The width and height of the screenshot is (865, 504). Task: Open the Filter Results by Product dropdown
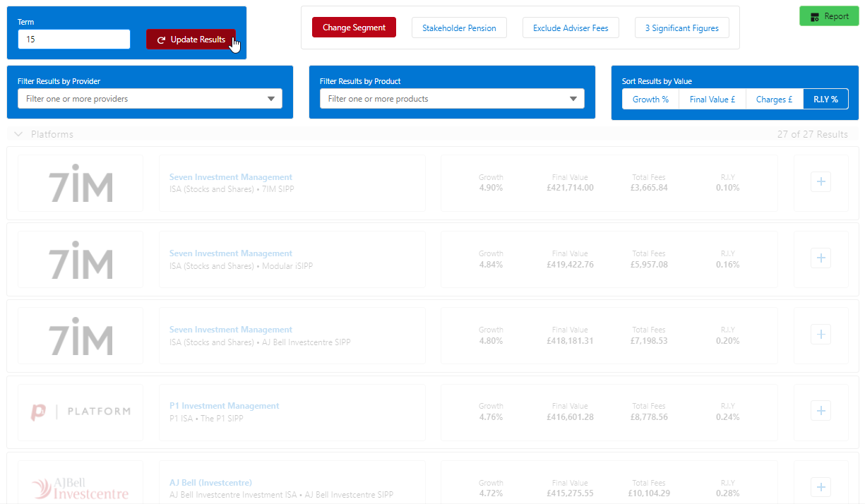(452, 99)
